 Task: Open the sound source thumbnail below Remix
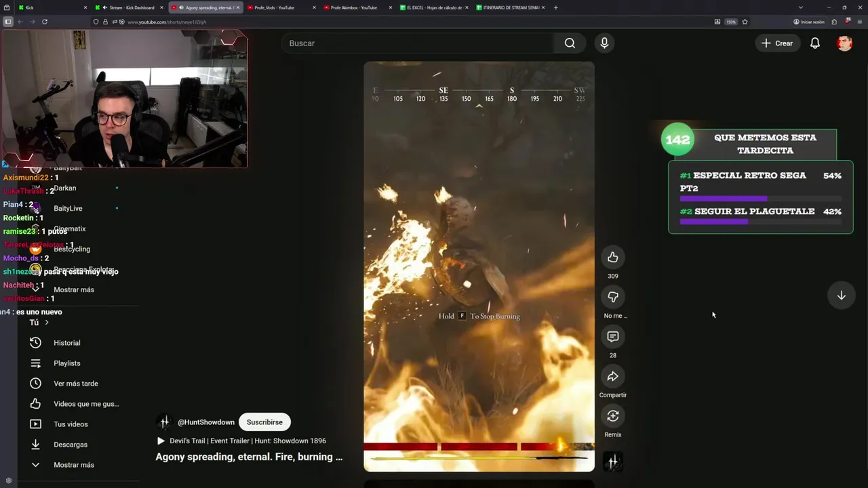[x=613, y=462]
